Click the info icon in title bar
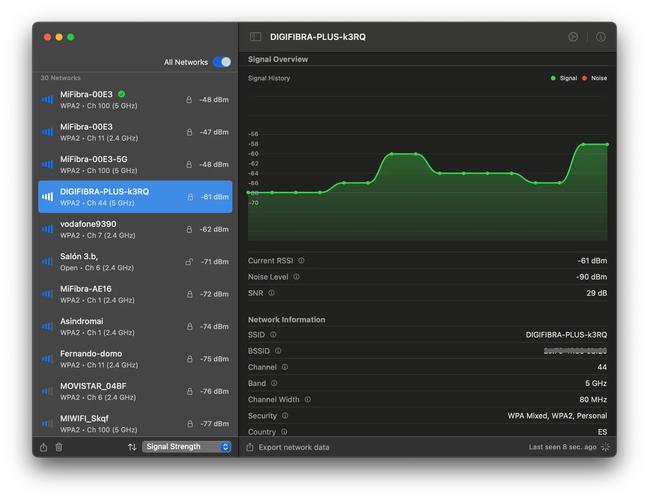649x500 pixels. pyautogui.click(x=601, y=37)
